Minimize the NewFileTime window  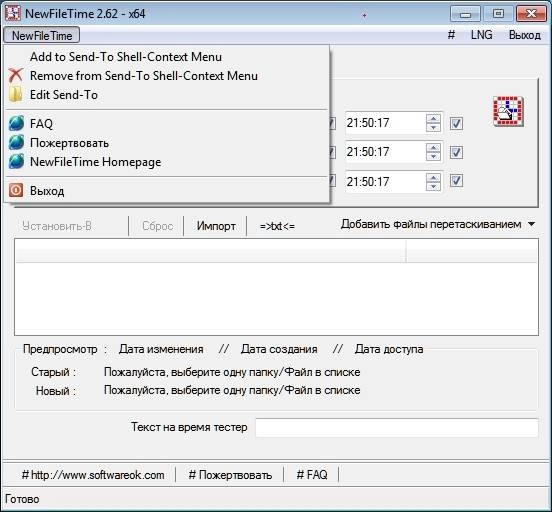(x=465, y=14)
